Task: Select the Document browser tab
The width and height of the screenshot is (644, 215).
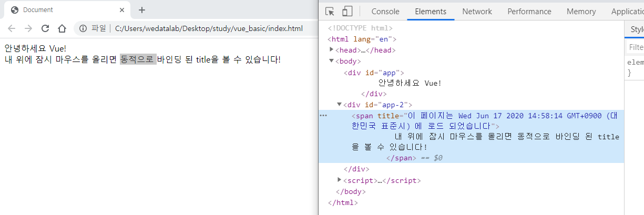Action: (67, 10)
